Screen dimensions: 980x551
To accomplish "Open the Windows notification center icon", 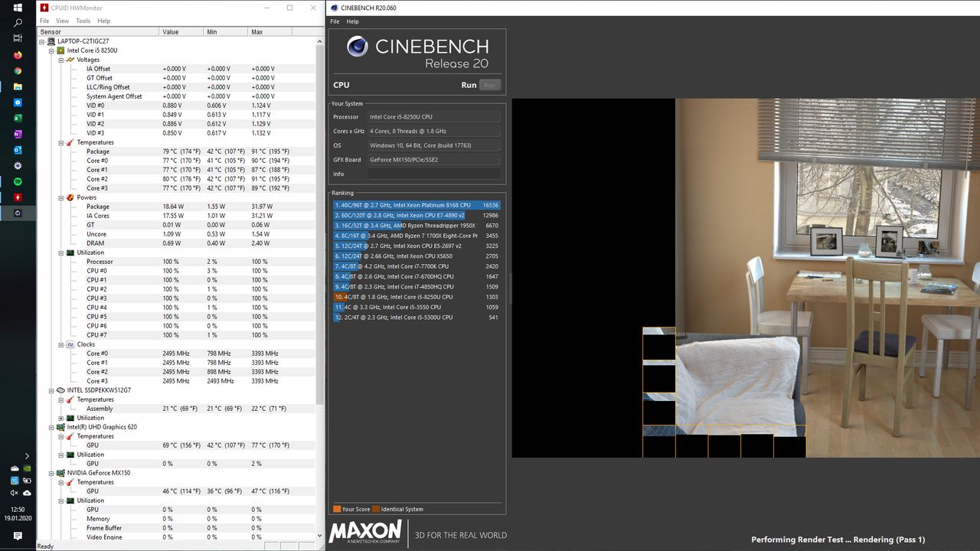I will click(x=18, y=536).
